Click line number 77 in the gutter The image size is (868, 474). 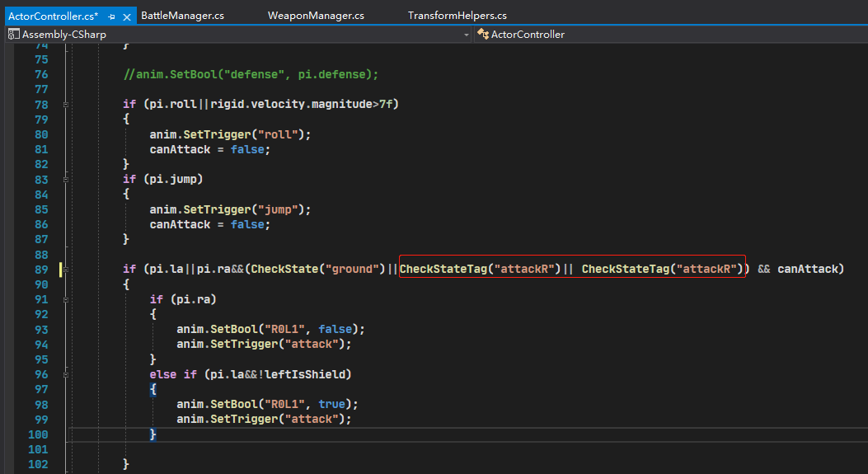click(x=41, y=89)
